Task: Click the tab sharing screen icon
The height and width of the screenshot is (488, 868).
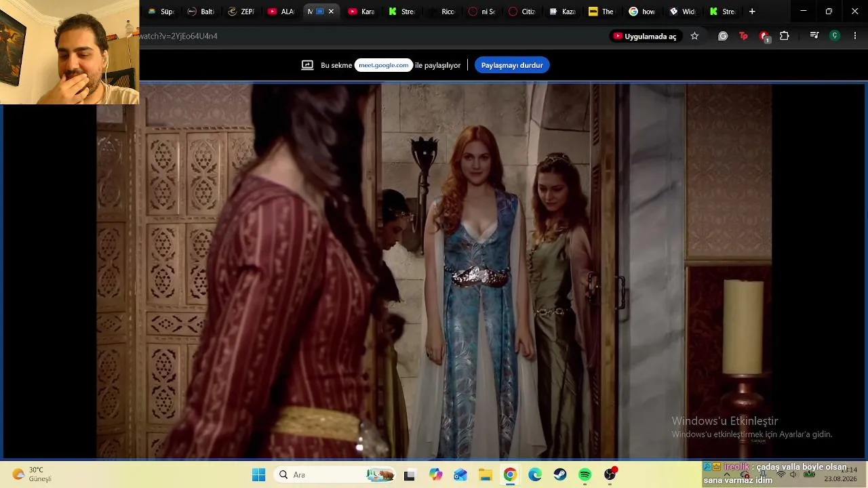Action: [x=307, y=65]
